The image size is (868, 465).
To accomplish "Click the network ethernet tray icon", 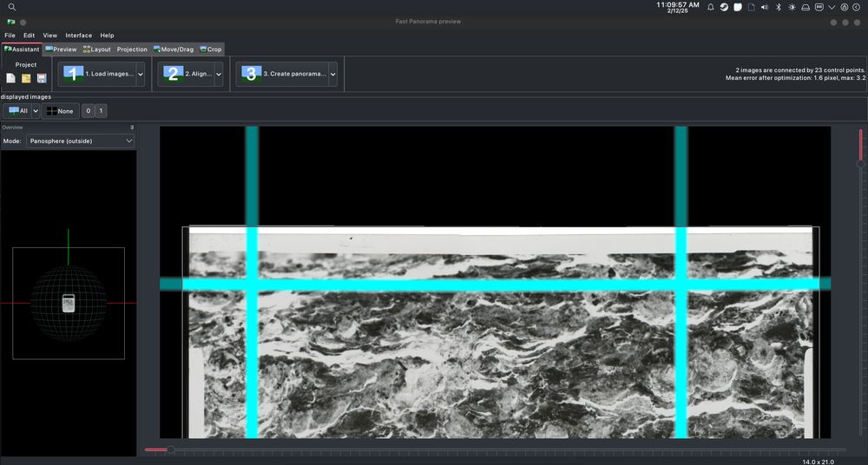I will click(x=819, y=7).
